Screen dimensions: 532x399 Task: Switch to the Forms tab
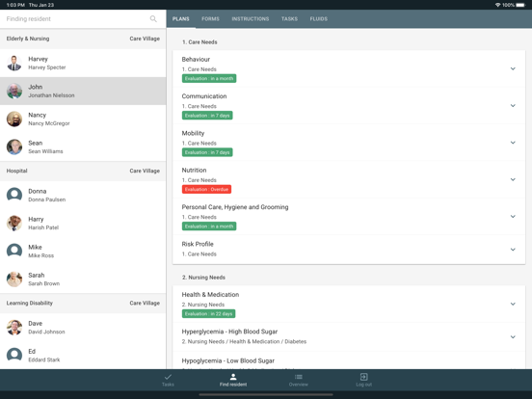210,19
